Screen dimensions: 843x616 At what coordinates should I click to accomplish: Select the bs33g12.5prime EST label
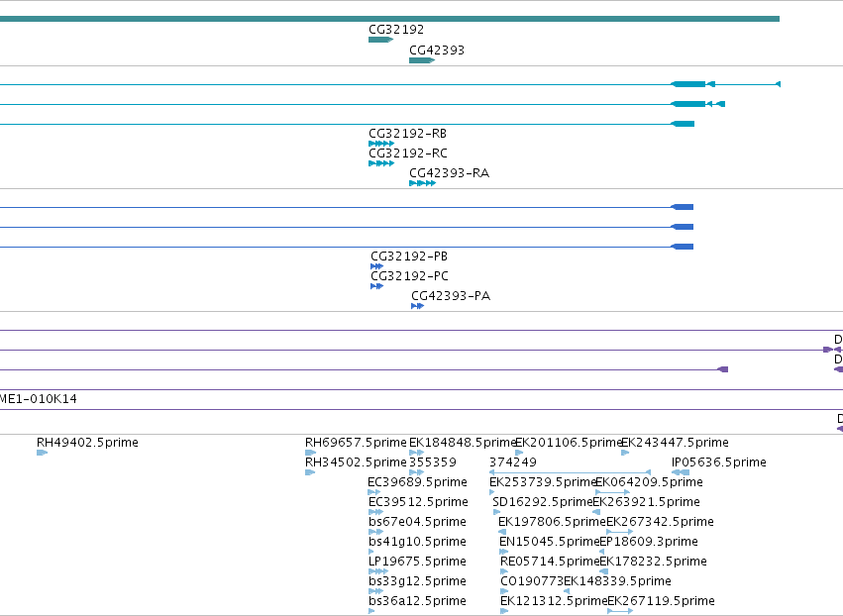(x=417, y=581)
